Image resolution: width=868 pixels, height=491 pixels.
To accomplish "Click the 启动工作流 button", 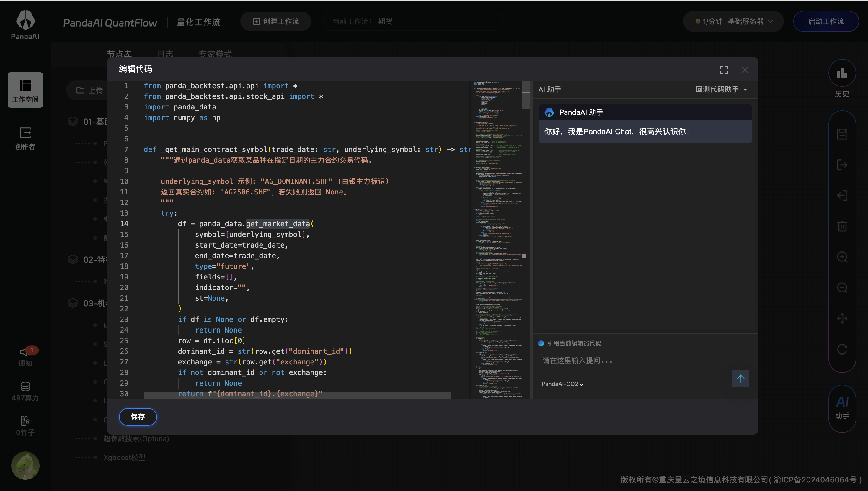I will tap(826, 21).
